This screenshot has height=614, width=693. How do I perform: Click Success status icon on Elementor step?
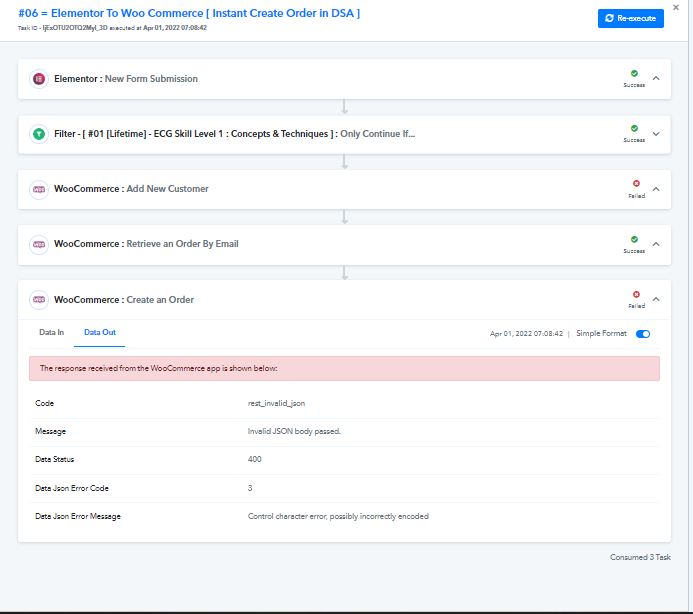pos(634,73)
